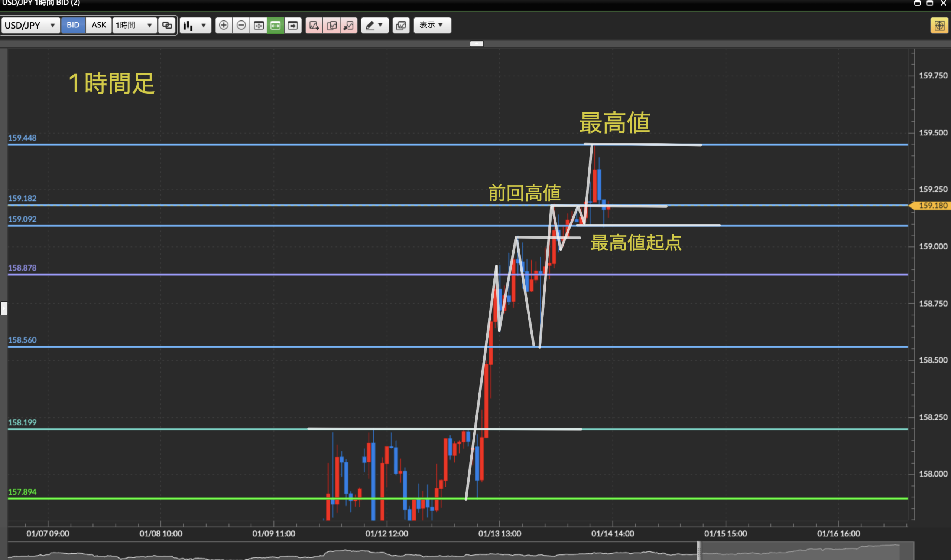Click the chart compare overlay icon
Viewport: 951px width, 560px height.
[x=401, y=25]
